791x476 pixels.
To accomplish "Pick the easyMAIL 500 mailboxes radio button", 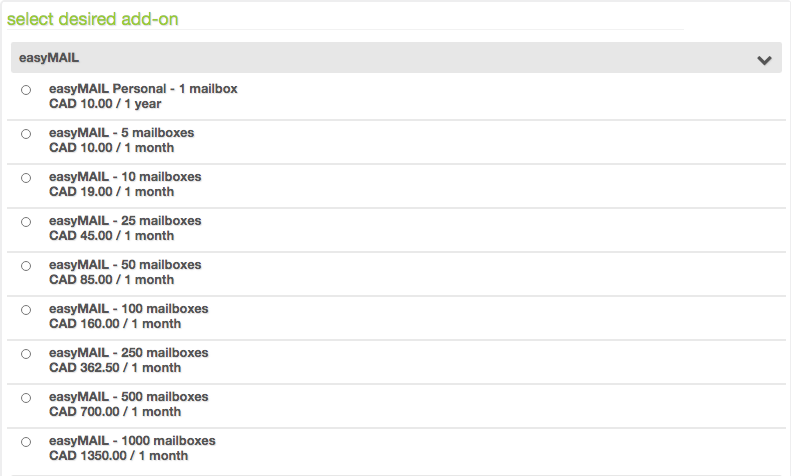I will tap(26, 398).
